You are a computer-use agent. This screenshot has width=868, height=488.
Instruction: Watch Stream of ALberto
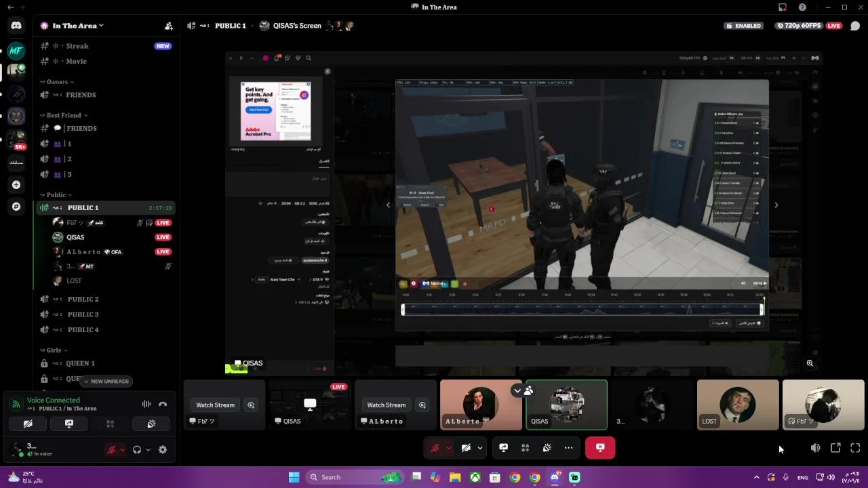point(386,405)
